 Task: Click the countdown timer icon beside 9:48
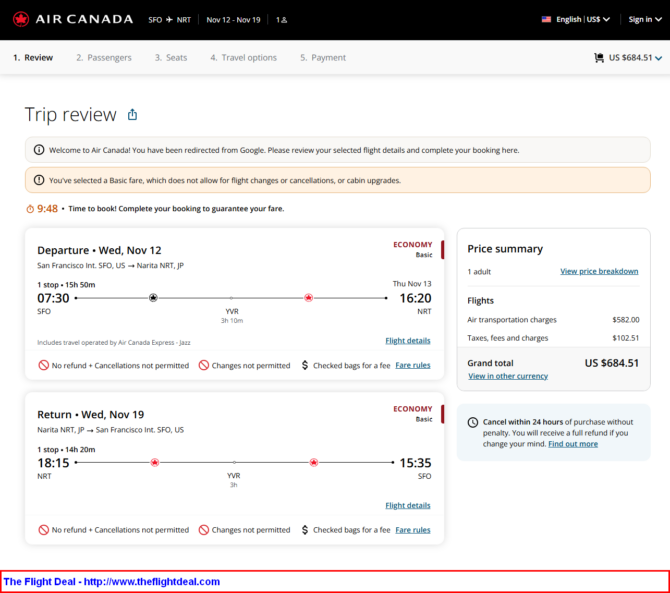[x=30, y=209]
